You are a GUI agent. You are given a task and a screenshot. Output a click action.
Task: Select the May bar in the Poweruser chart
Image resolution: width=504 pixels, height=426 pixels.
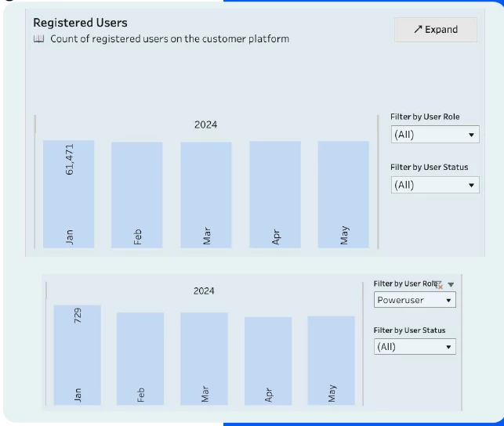click(x=331, y=360)
